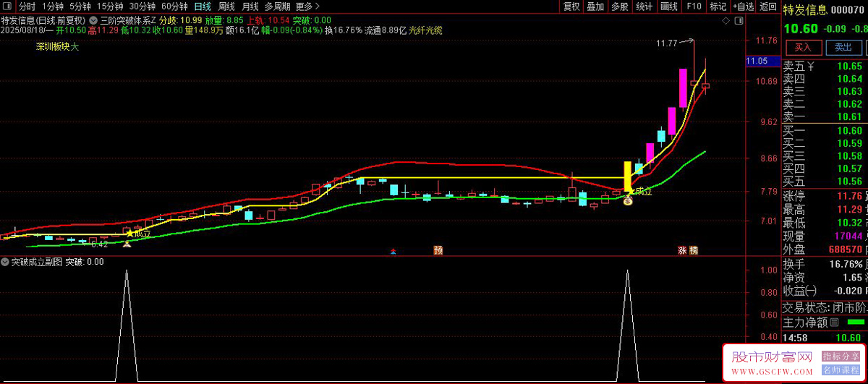Click the small red arrow event marker
Viewport: 868px width, 384px height.
pyautogui.click(x=393, y=252)
